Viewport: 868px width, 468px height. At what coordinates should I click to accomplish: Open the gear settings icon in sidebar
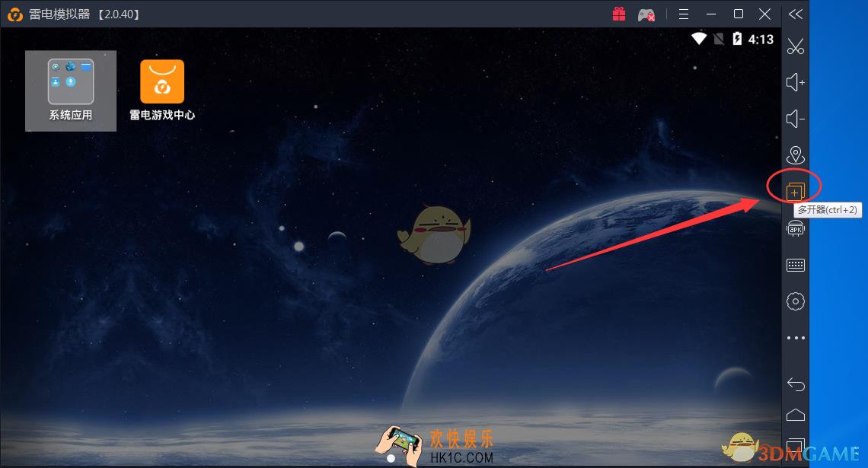pyautogui.click(x=796, y=301)
